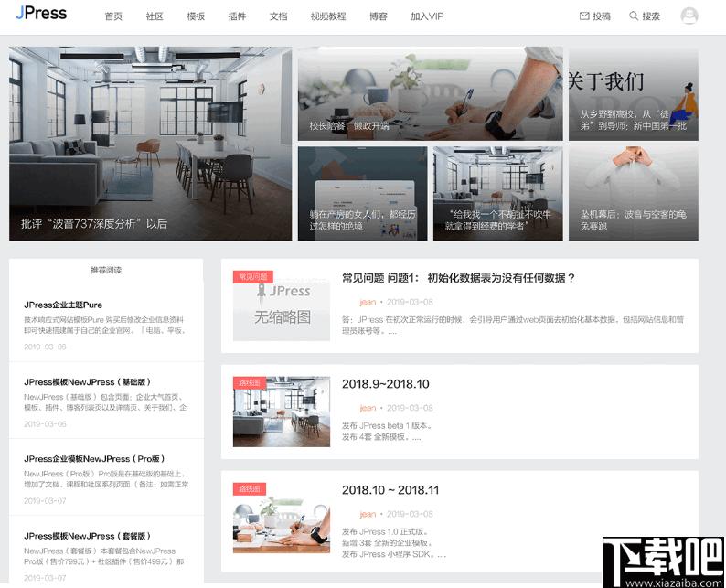
Task: Click the 路线图 tag on the 2018.9~2018.10 post
Action: coord(250,382)
